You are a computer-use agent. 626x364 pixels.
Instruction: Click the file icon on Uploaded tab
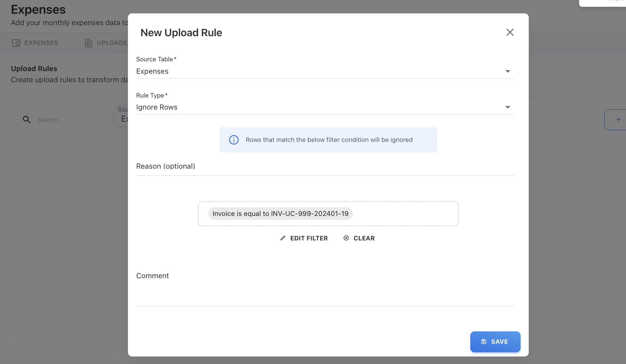click(88, 43)
